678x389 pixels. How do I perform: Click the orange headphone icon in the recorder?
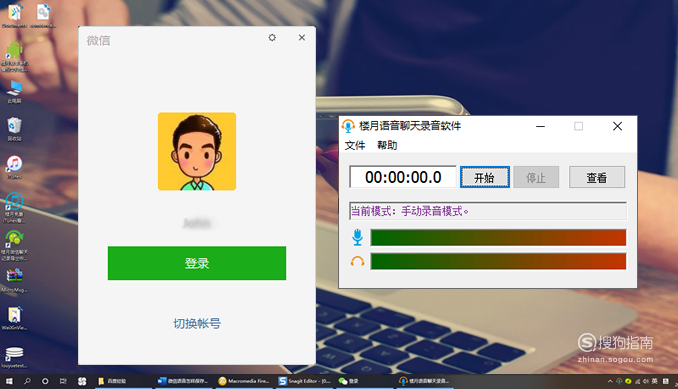357,261
